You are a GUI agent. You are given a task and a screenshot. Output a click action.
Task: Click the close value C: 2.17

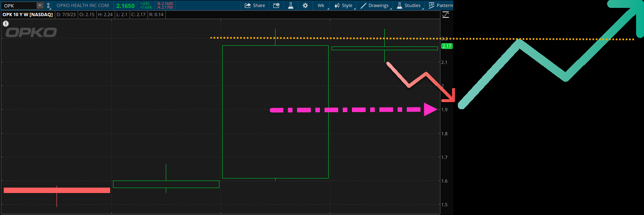(138, 15)
